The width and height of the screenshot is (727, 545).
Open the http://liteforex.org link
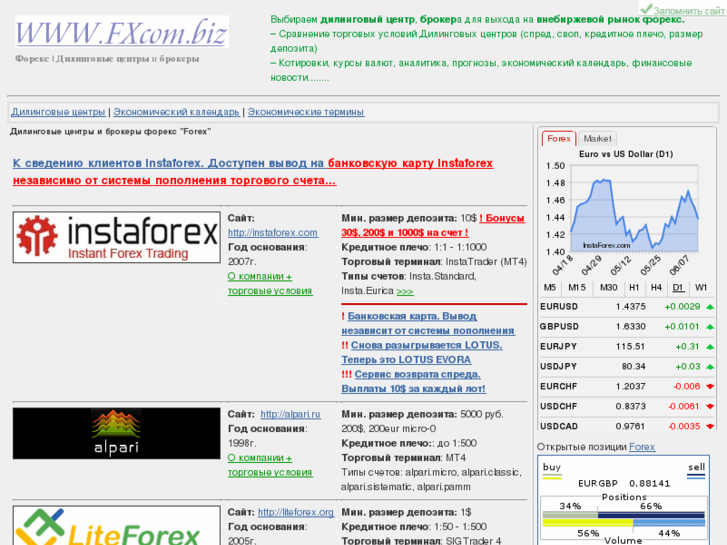click(296, 513)
